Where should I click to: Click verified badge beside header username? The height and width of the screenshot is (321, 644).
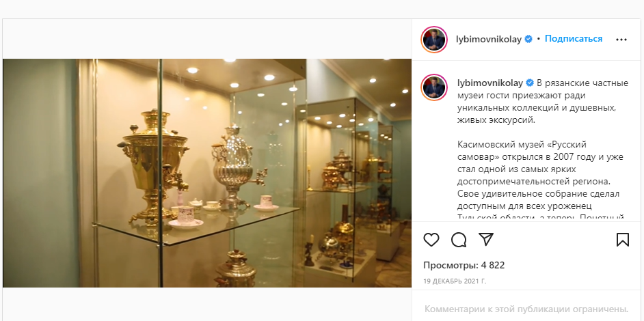pyautogui.click(x=529, y=39)
